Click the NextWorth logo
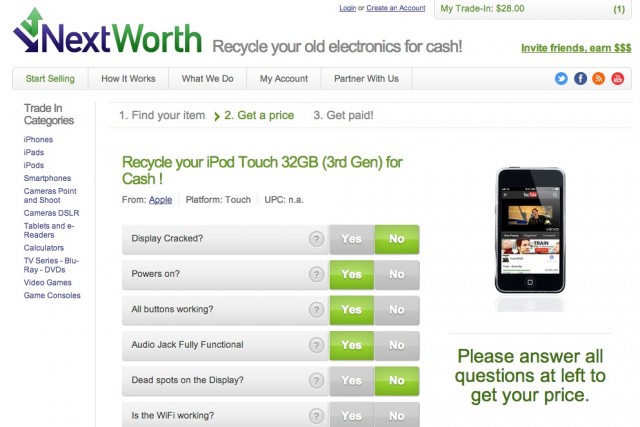 [x=108, y=33]
